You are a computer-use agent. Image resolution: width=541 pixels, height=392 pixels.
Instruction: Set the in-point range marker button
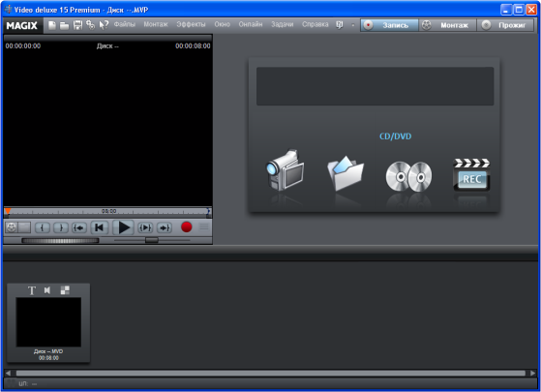[43, 227]
